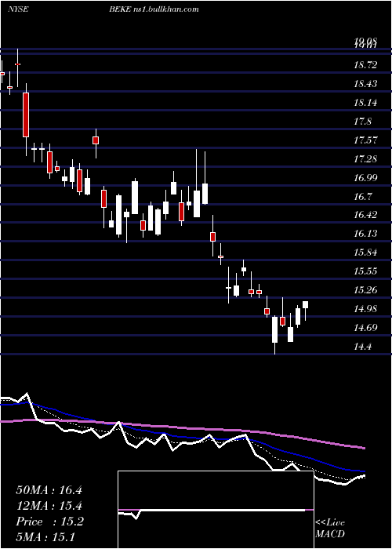
Task: Click the MACD inset chart box
Action: click(x=216, y=510)
